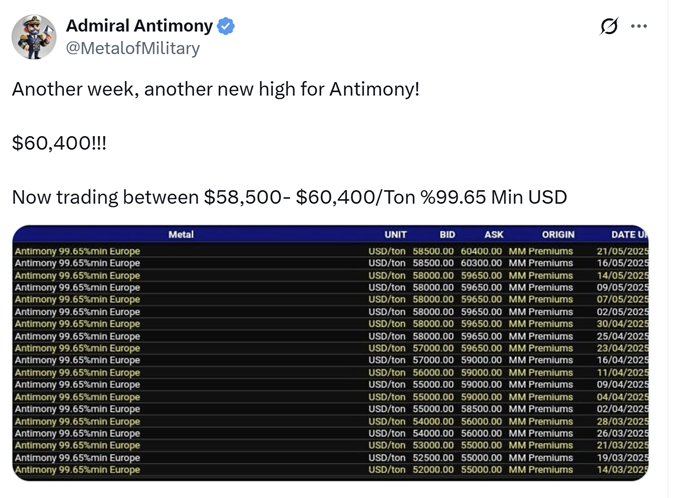The height and width of the screenshot is (498, 683).
Task: Click the 16/05/2025 date cell
Action: coord(622,263)
